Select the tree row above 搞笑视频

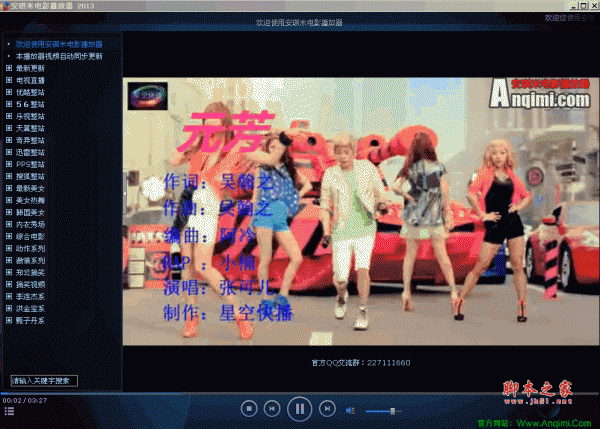pyautogui.click(x=30, y=272)
